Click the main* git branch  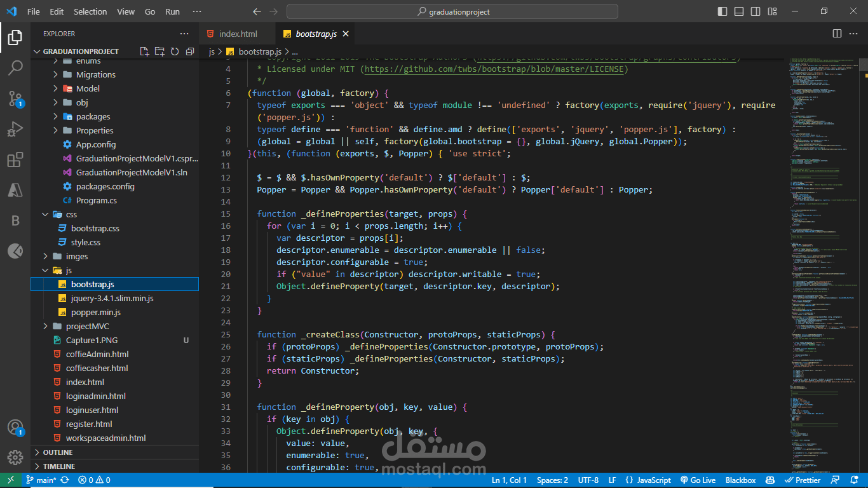pyautogui.click(x=41, y=480)
